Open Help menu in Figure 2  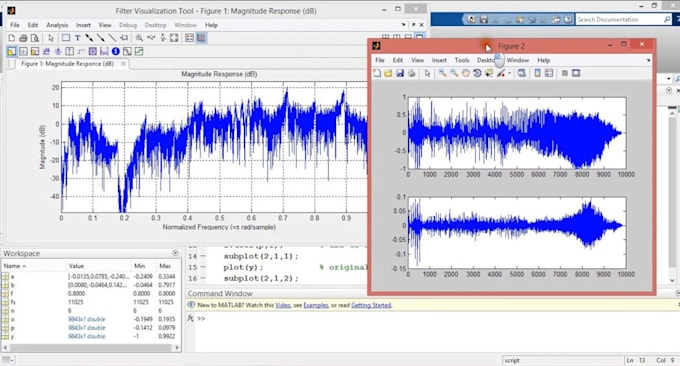(543, 60)
